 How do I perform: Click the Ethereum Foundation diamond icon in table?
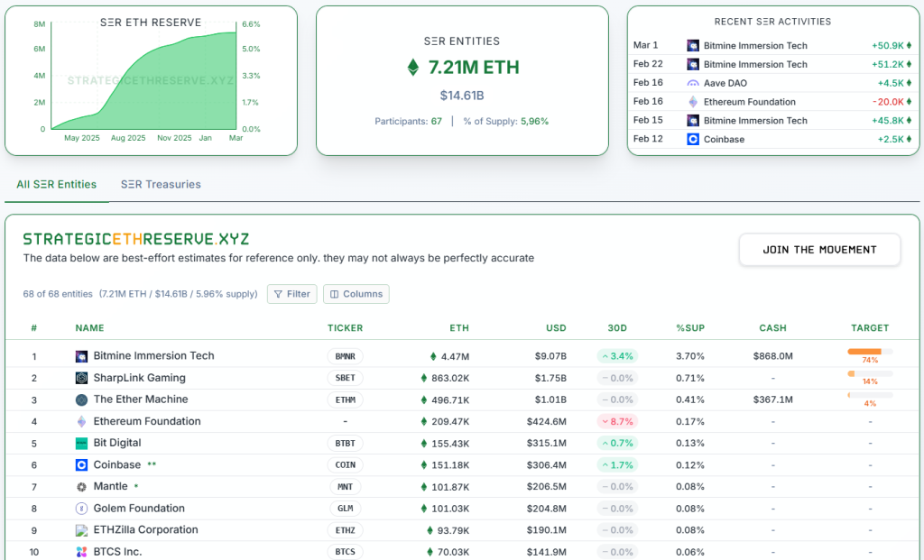(81, 421)
